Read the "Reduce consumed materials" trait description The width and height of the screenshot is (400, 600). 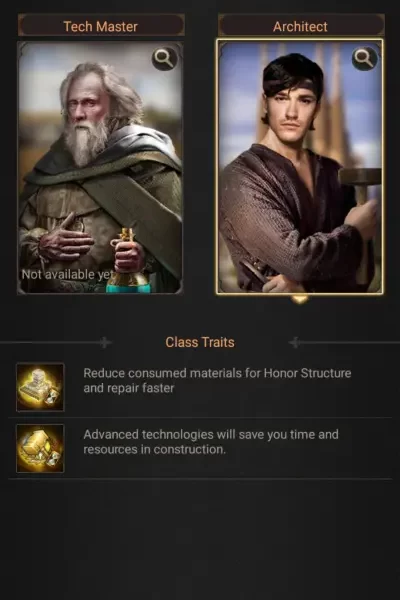(217, 380)
